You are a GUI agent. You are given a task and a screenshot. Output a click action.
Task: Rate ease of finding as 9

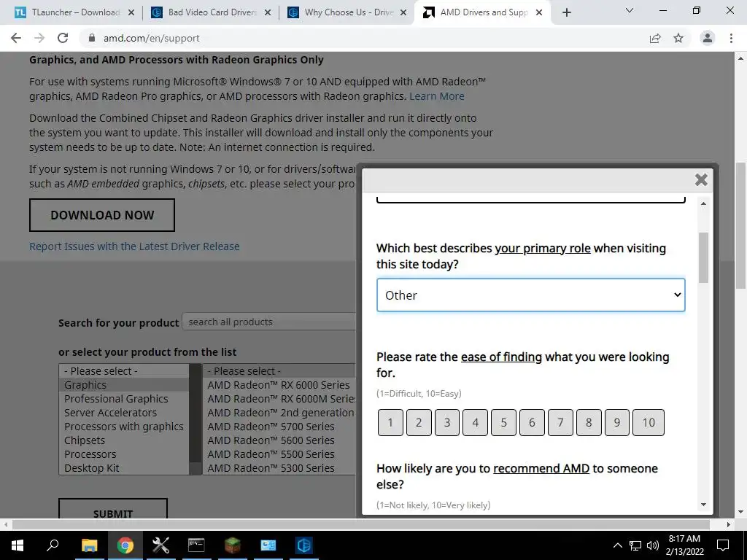(617, 422)
